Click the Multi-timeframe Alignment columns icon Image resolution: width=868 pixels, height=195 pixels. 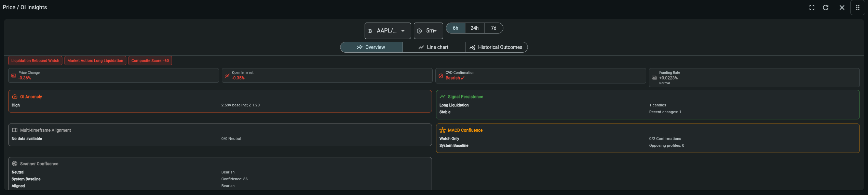click(15, 130)
